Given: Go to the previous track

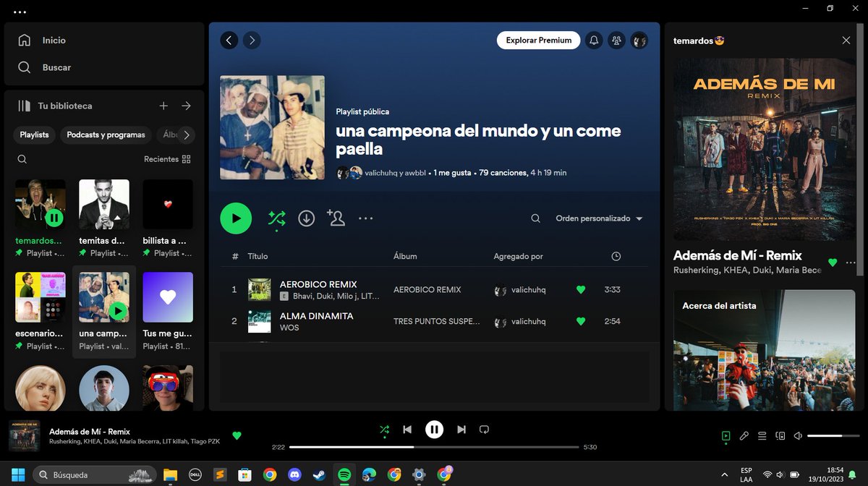Looking at the screenshot, I should point(407,430).
